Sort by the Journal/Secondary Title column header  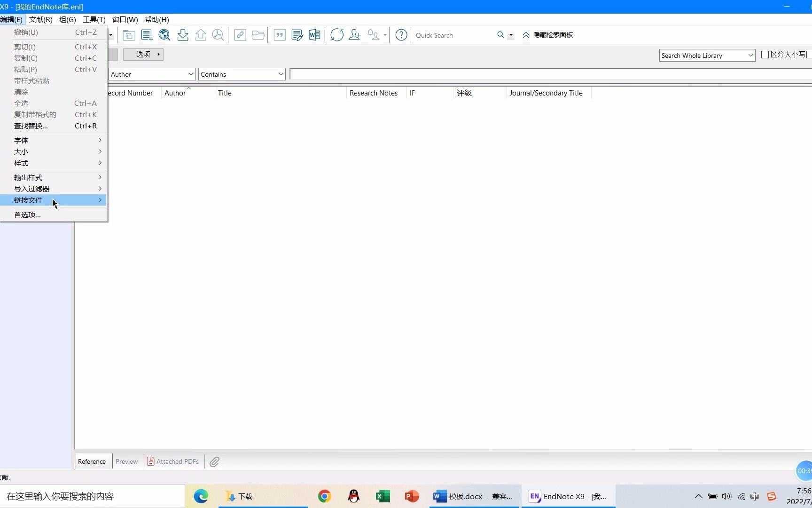(x=548, y=93)
